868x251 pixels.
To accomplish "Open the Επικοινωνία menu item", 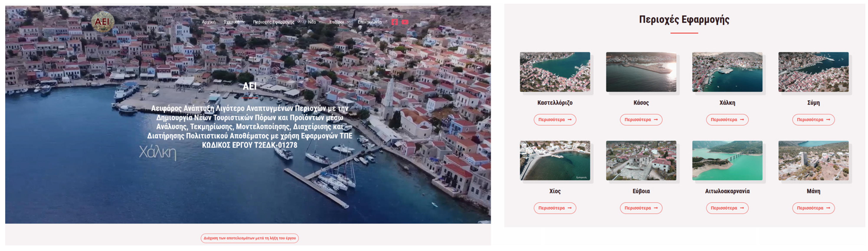I will coord(370,22).
